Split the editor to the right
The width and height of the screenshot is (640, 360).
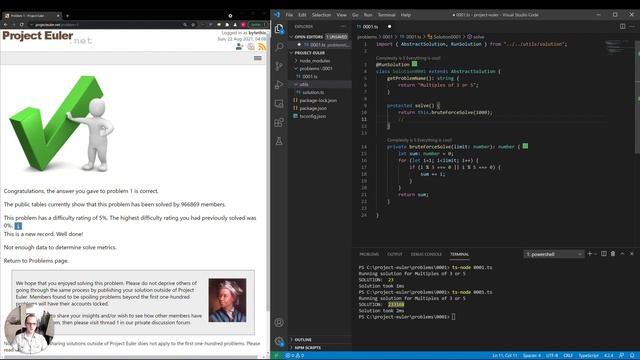pyautogui.click(x=622, y=26)
